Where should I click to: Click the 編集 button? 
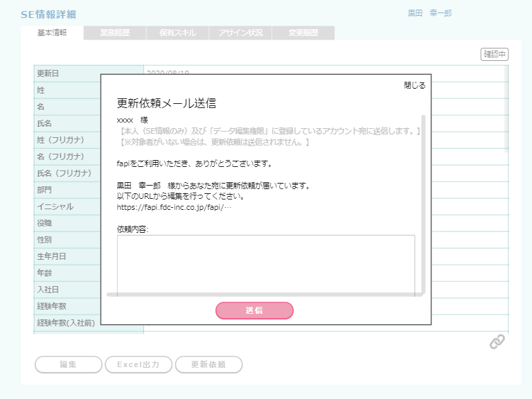click(x=68, y=364)
